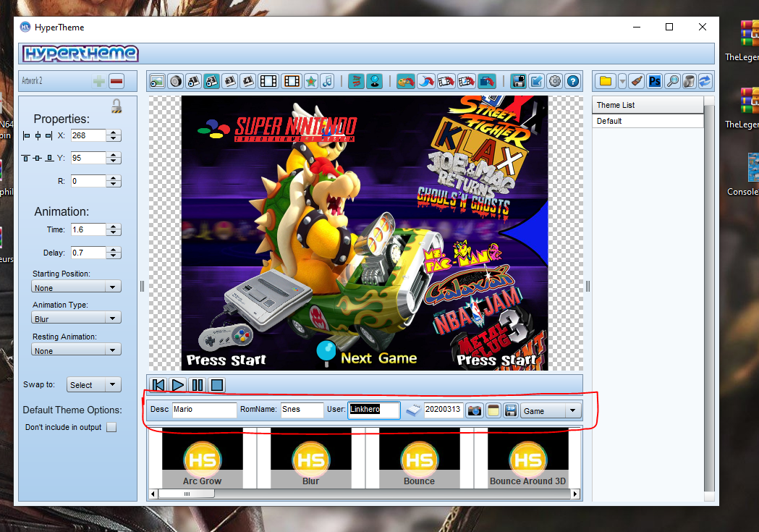Click the RomName field containing Snes
759x532 pixels.
(x=302, y=410)
